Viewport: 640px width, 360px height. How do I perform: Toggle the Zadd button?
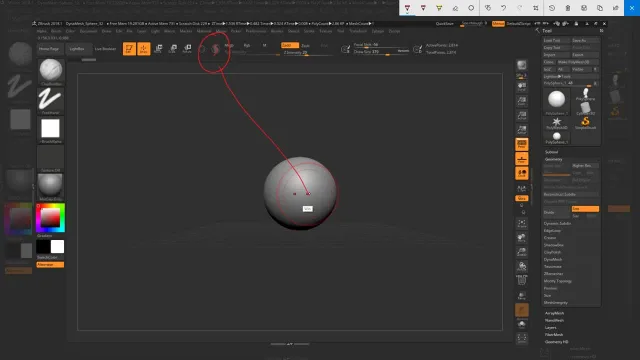click(290, 45)
